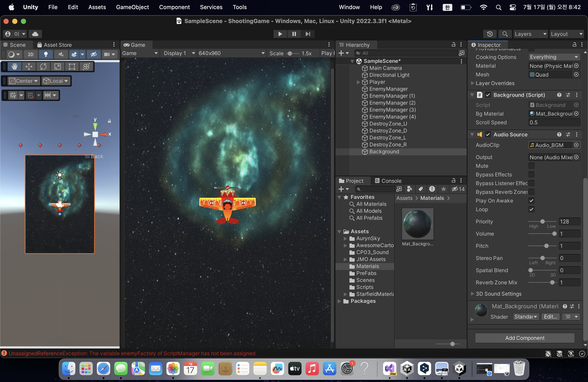Click Edit... button for Mat_Background shader

tap(550, 317)
